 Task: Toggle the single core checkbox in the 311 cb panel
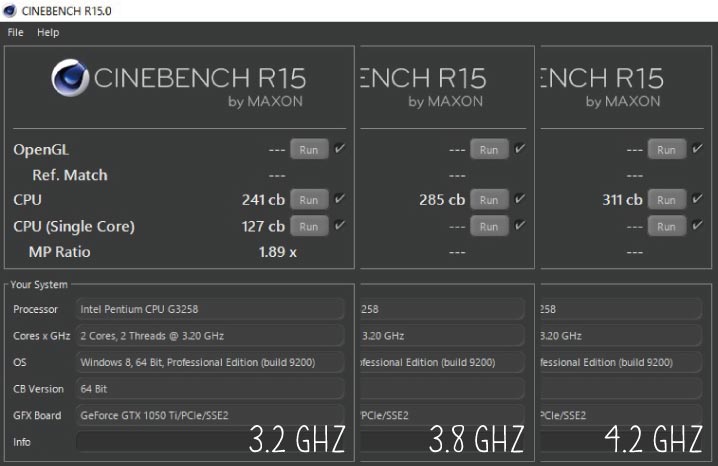[697, 225]
